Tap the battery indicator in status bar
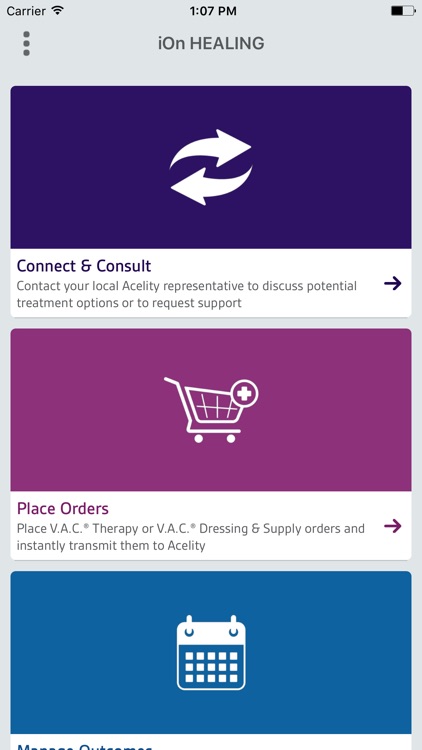Screen dimensions: 422x750 click(403, 11)
